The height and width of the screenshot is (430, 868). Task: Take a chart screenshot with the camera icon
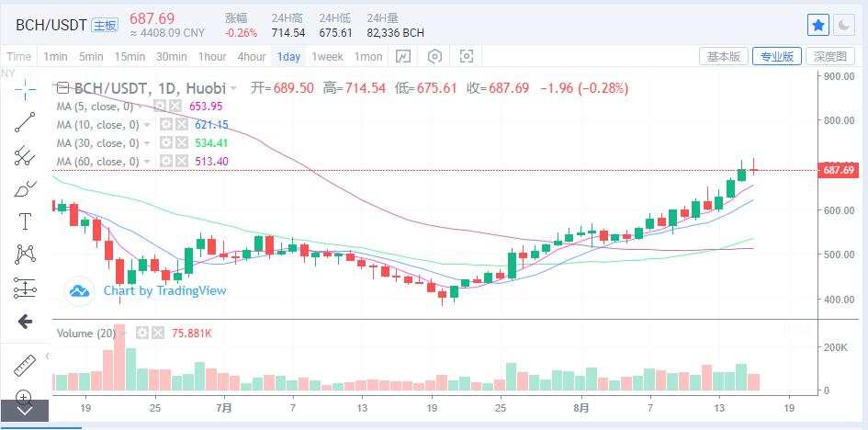468,56
